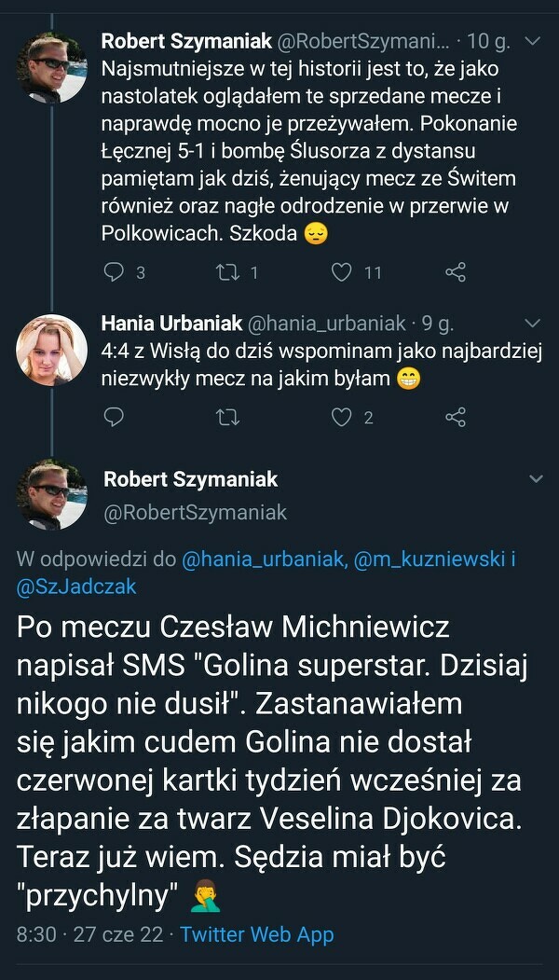Open the @hania_urbaniak mention link
This screenshot has height=980, width=559.
tap(264, 559)
